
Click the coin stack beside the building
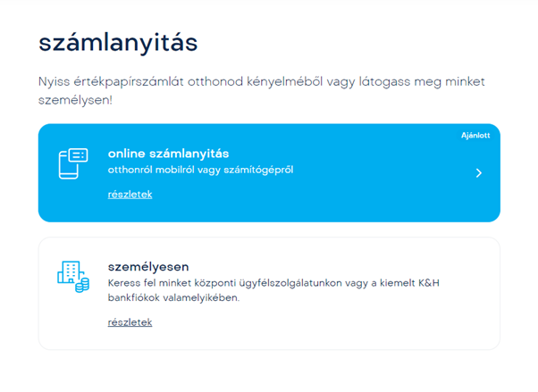click(83, 285)
